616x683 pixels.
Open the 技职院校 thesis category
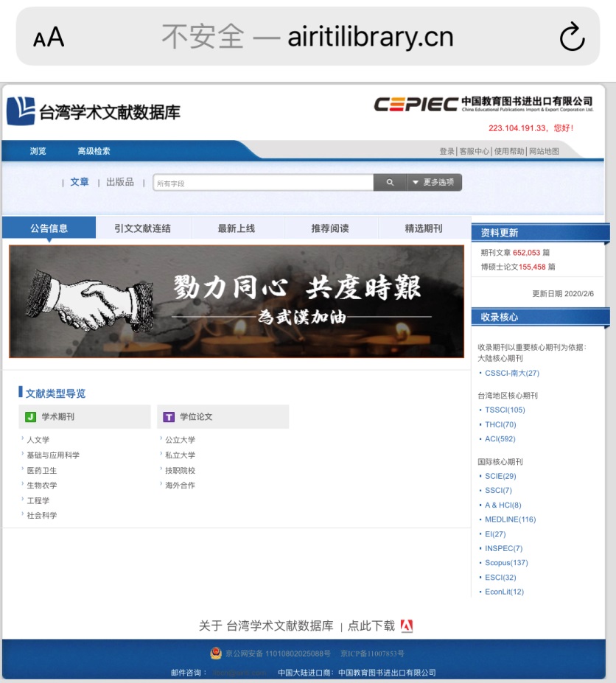[x=180, y=470]
